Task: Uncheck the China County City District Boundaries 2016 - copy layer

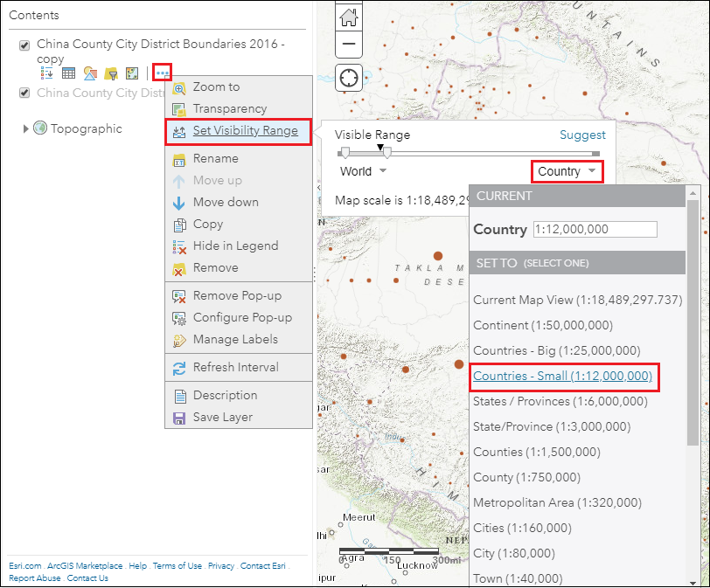Action: [x=24, y=45]
